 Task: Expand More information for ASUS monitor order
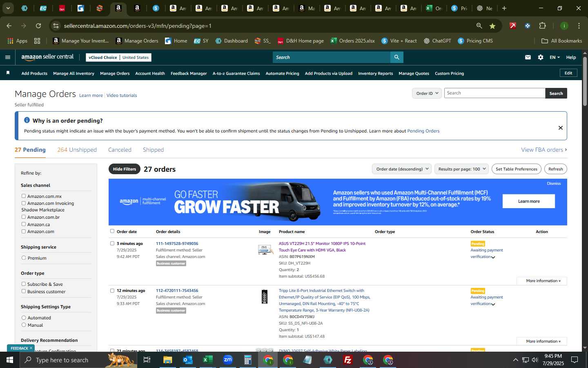coord(541,281)
